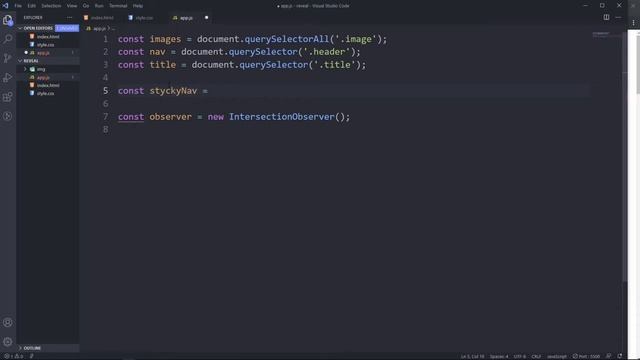Click the Port: 5500 Live Server indicator
Viewport: 640px width, 360px height.
point(586,356)
